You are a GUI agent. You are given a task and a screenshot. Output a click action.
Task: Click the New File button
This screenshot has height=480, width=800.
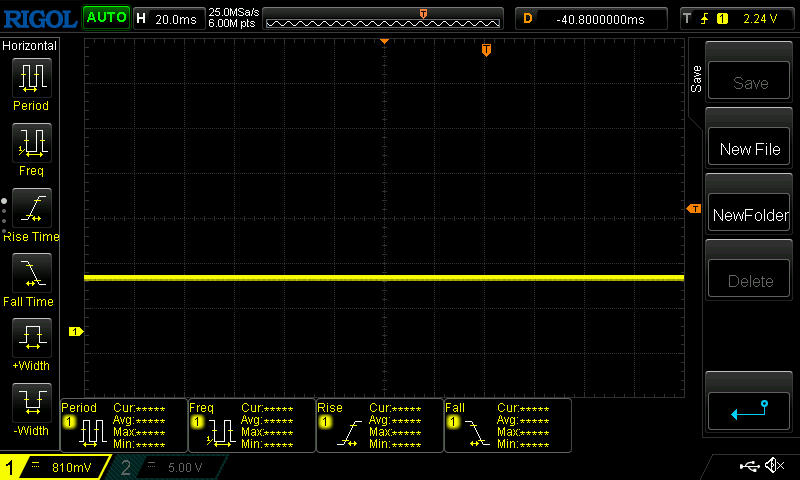tap(750, 150)
